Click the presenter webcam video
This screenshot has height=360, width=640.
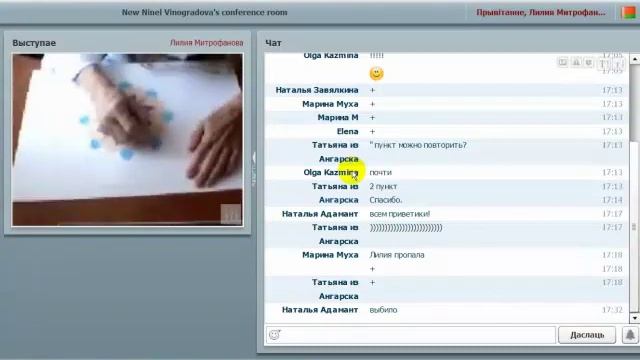[127, 140]
